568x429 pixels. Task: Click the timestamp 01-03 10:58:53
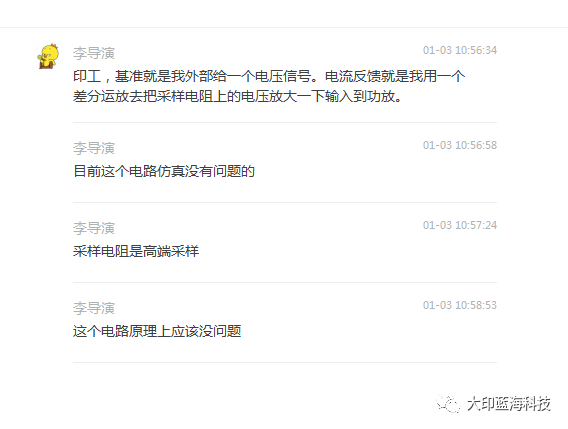tap(460, 305)
